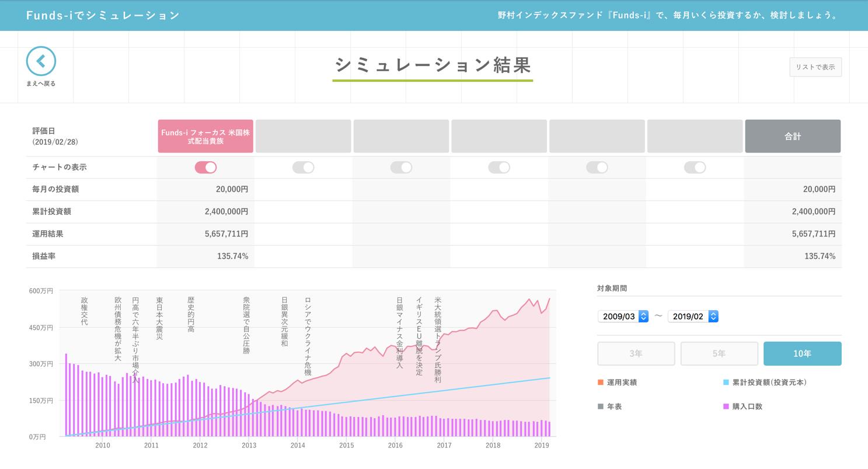Toggle chart display in third fund column
The width and height of the screenshot is (868, 469).
[401, 168]
